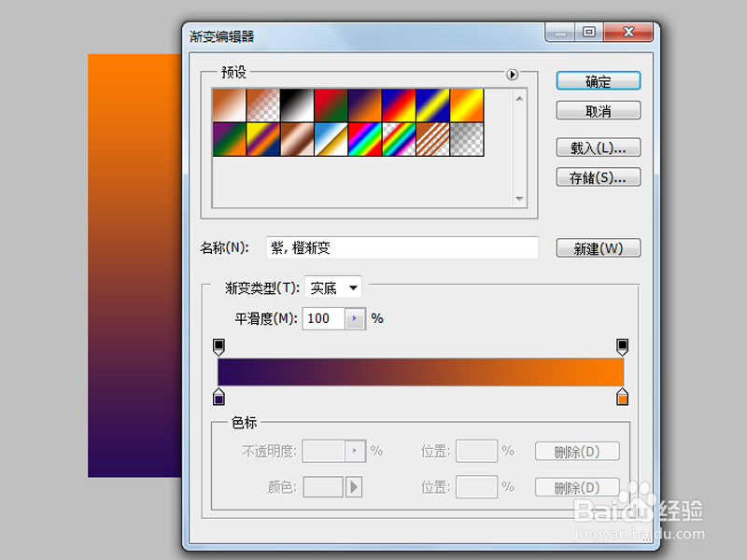This screenshot has height=560, width=747.
Task: Click the gradient name field showing 紫,橙渐变
Action: pyautogui.click(x=402, y=247)
